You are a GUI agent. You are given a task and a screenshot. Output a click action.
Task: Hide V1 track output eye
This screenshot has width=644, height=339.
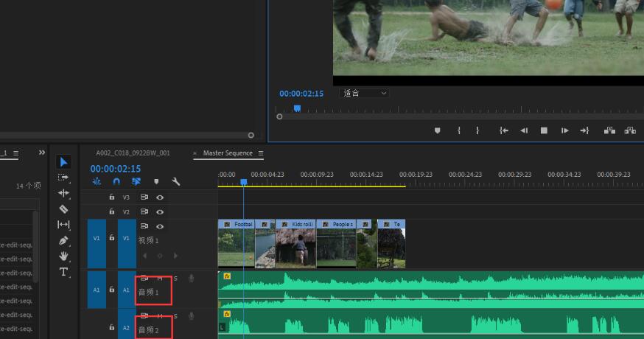coord(160,226)
